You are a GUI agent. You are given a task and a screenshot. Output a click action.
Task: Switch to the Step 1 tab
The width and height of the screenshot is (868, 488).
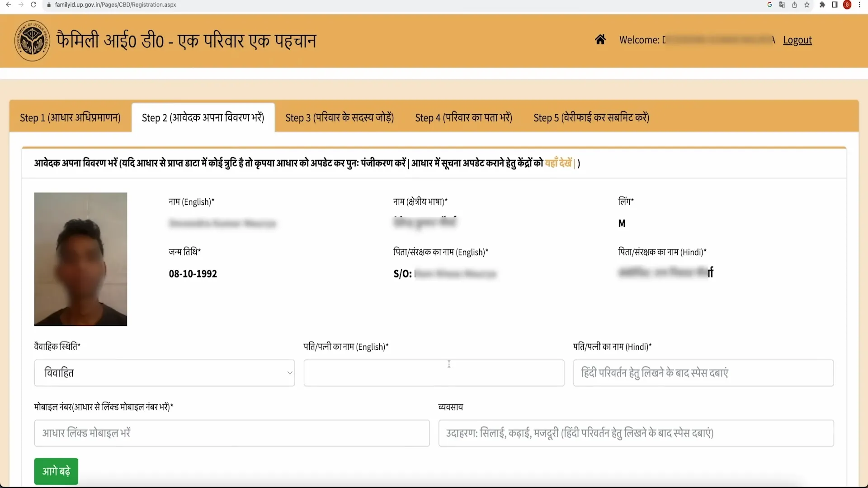(70, 117)
